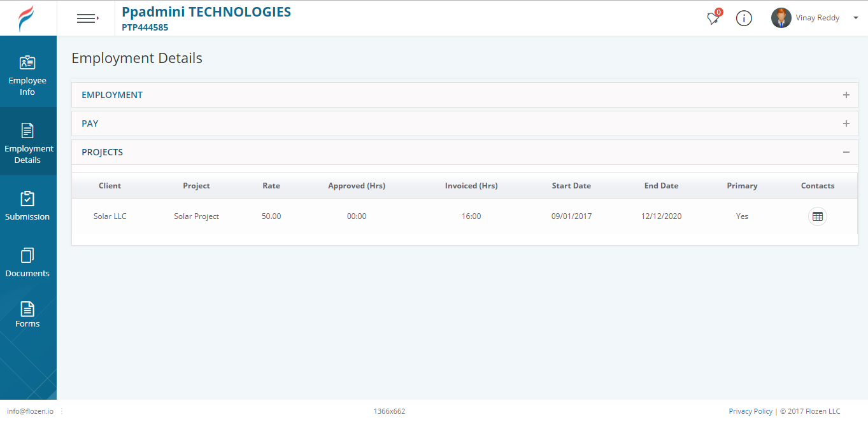
Task: Click the Ppadmini TECHNOLOGIES company title
Action: tap(206, 11)
